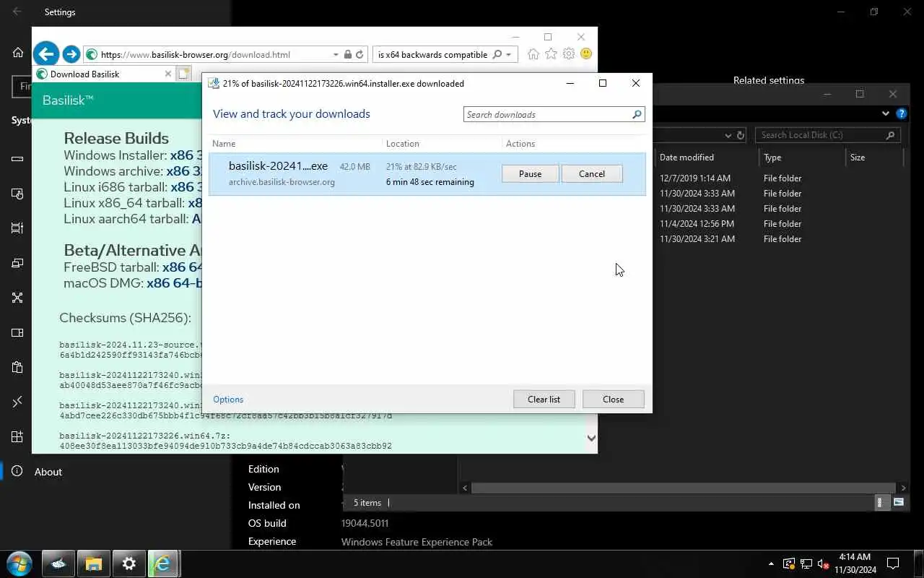The height and width of the screenshot is (578, 924).
Task: Cancel the basilisk installer download
Action: click(591, 173)
